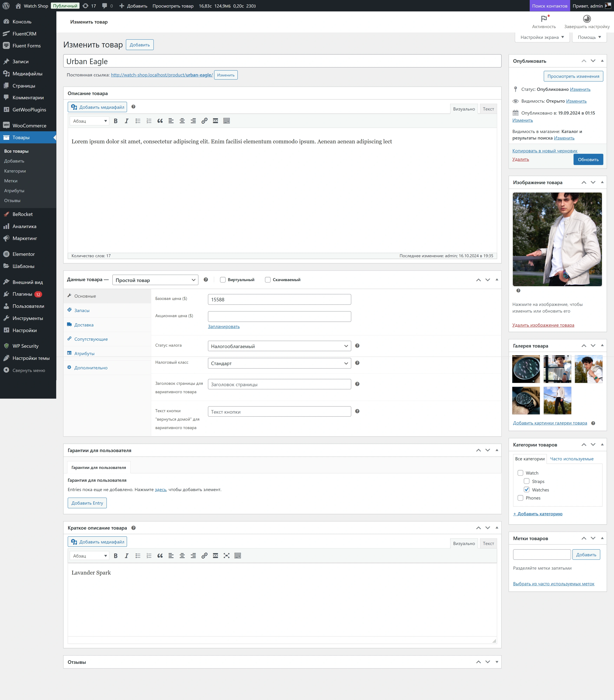Enable the Виртуальный checkbox
Image resolution: width=614 pixels, height=700 pixels.
pyautogui.click(x=223, y=280)
